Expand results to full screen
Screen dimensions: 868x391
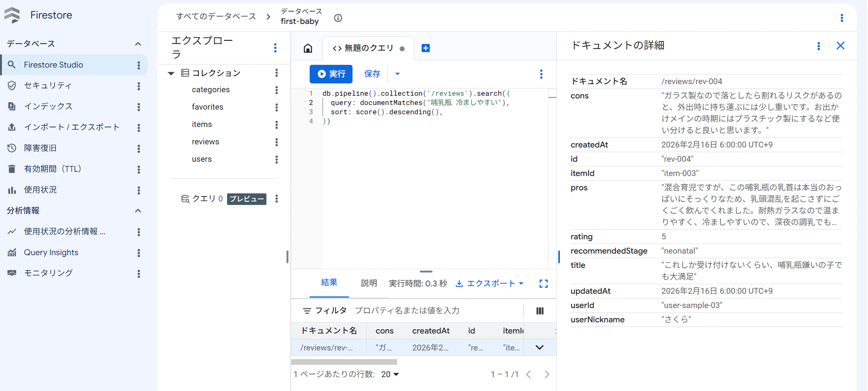click(544, 284)
